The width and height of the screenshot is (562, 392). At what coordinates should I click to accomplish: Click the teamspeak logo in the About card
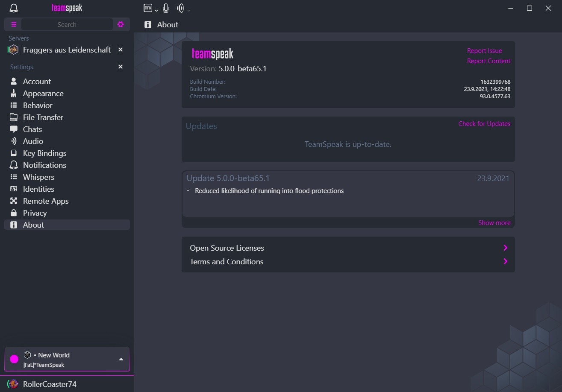[212, 54]
